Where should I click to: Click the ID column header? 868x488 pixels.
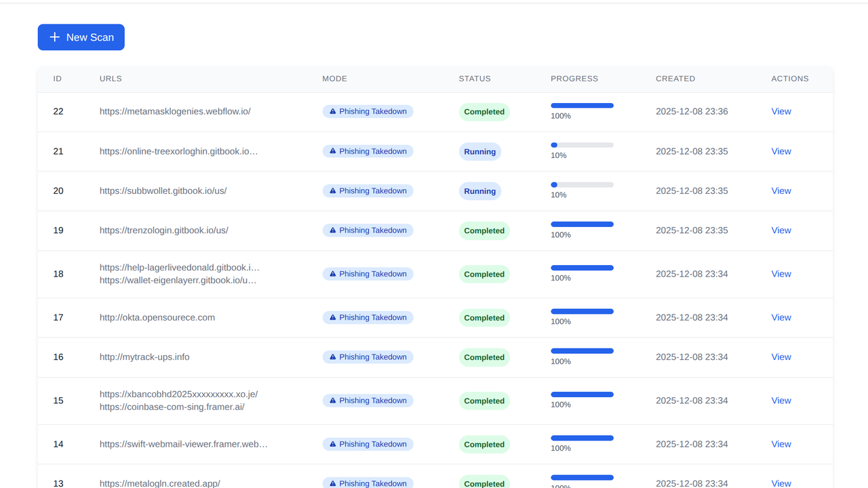point(58,79)
